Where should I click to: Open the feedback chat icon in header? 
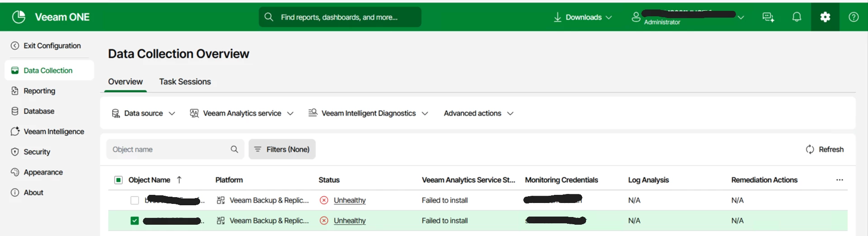coord(768,17)
